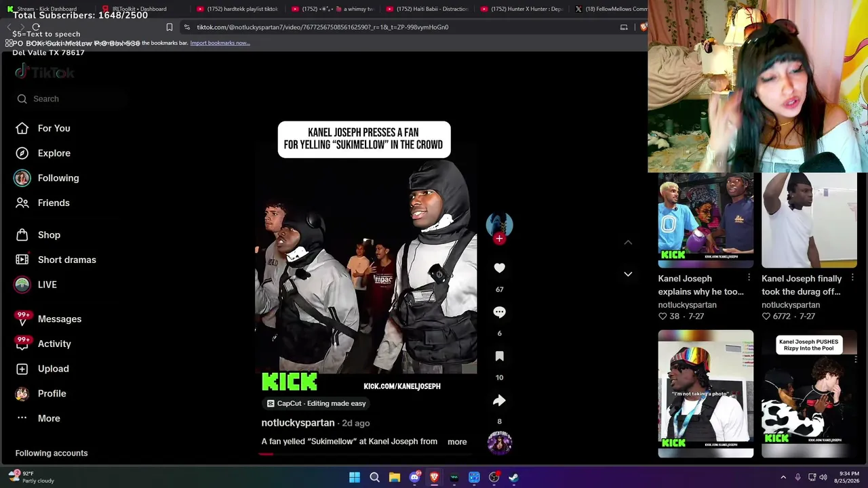Switch to the Hunter X Hunter tab

[521, 9]
